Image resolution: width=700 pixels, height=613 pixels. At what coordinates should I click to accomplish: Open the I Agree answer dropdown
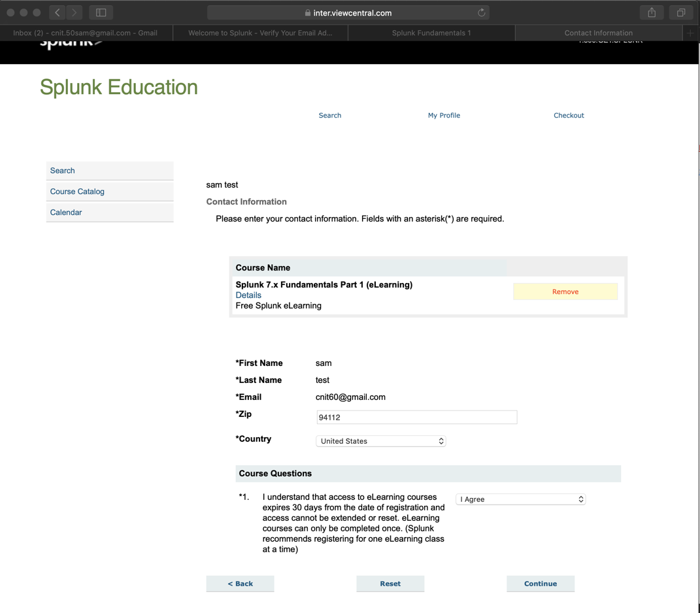520,499
